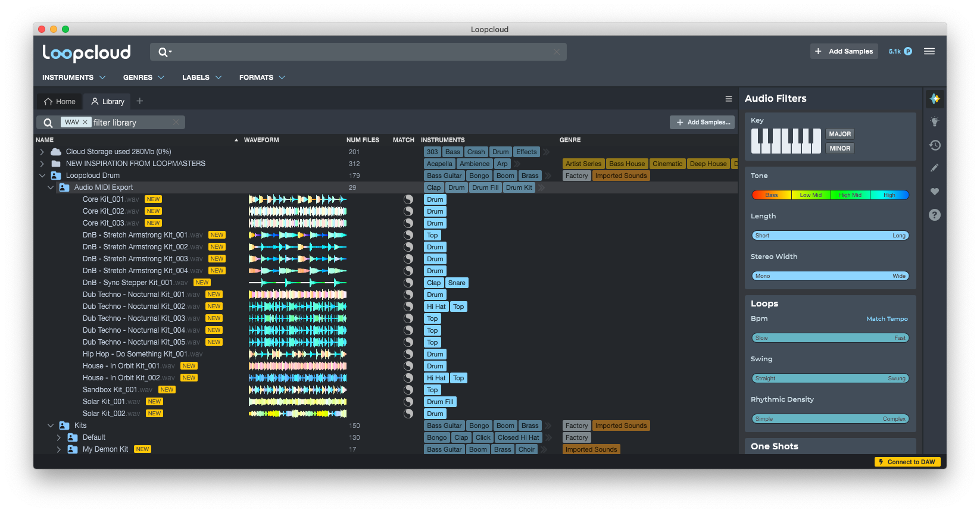This screenshot has height=513, width=980.
Task: Switch to the Library tab
Action: click(x=108, y=101)
